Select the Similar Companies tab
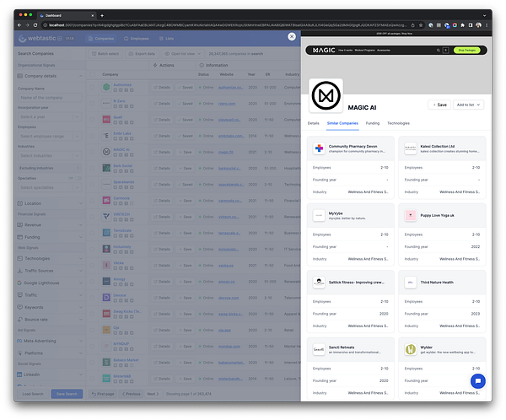506x420 pixels. point(342,123)
